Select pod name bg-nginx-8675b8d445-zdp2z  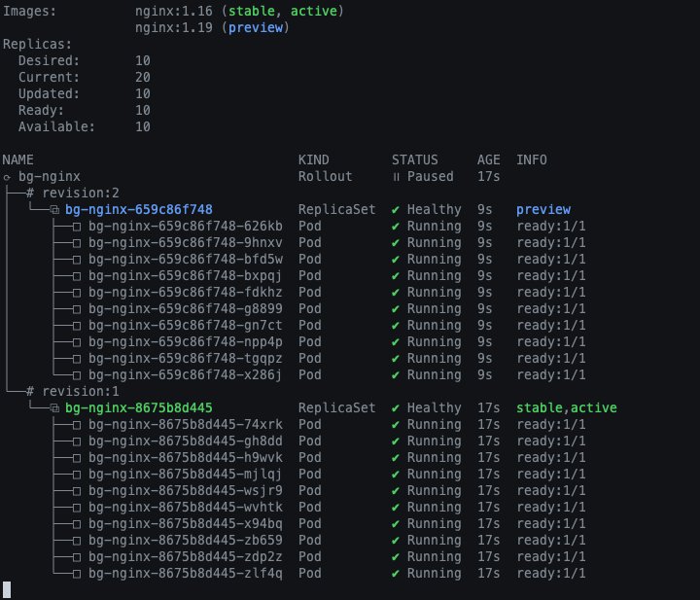[186, 556]
